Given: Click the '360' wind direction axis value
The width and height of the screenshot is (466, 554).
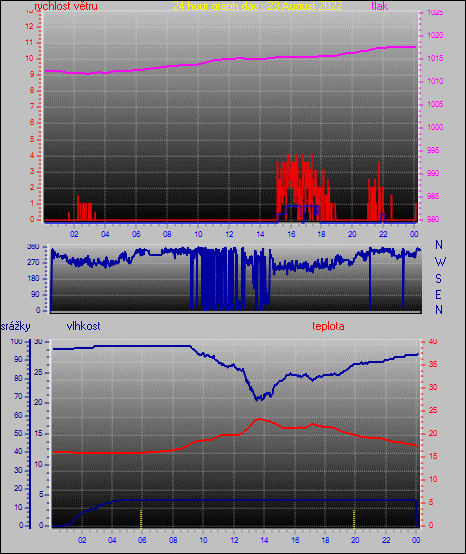Looking at the screenshot, I should click(33, 247).
